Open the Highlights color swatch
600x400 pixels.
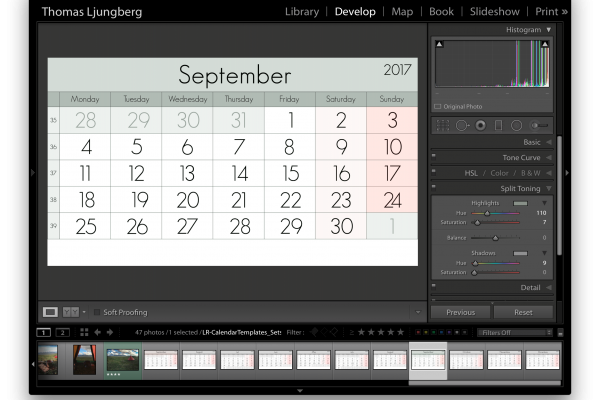[x=520, y=203]
